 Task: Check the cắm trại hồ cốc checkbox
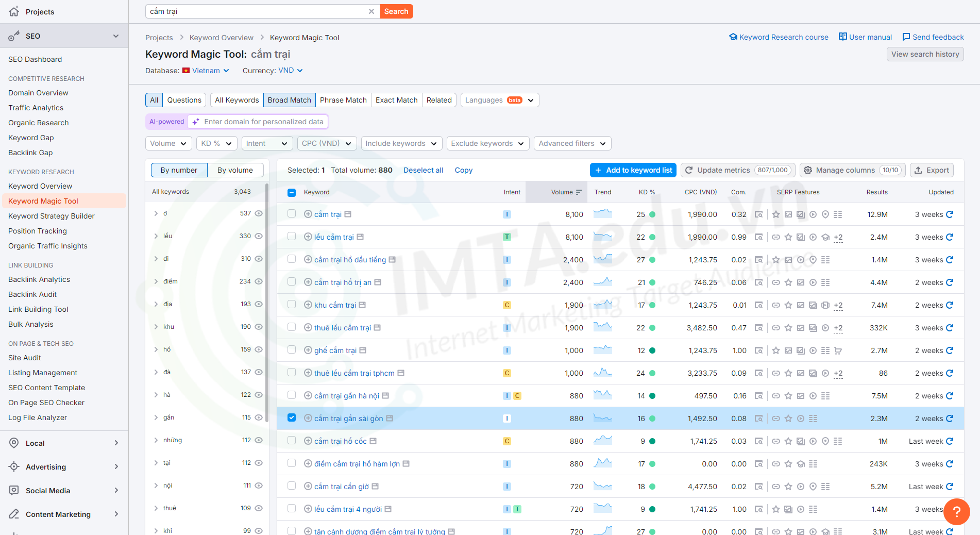pyautogui.click(x=292, y=440)
